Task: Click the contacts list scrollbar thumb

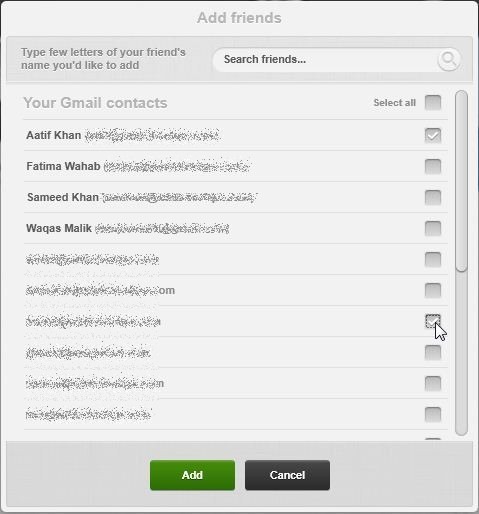Action: [461, 181]
